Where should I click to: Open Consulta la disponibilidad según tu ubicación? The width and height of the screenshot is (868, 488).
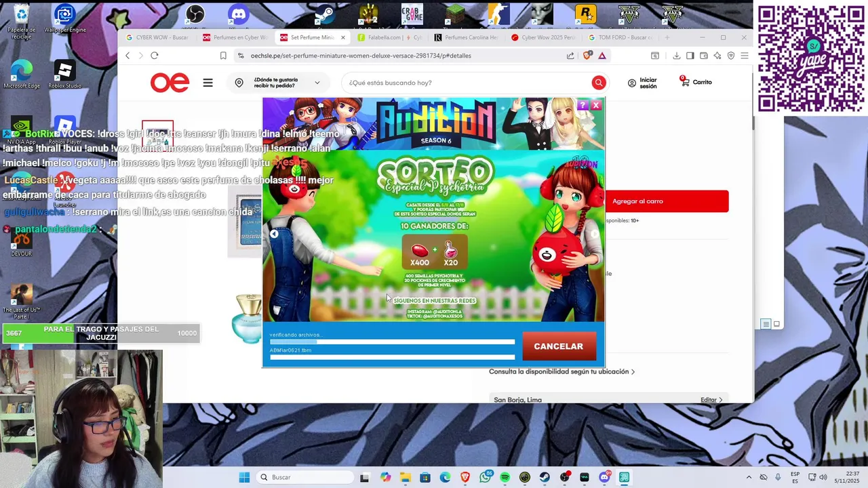561,371
